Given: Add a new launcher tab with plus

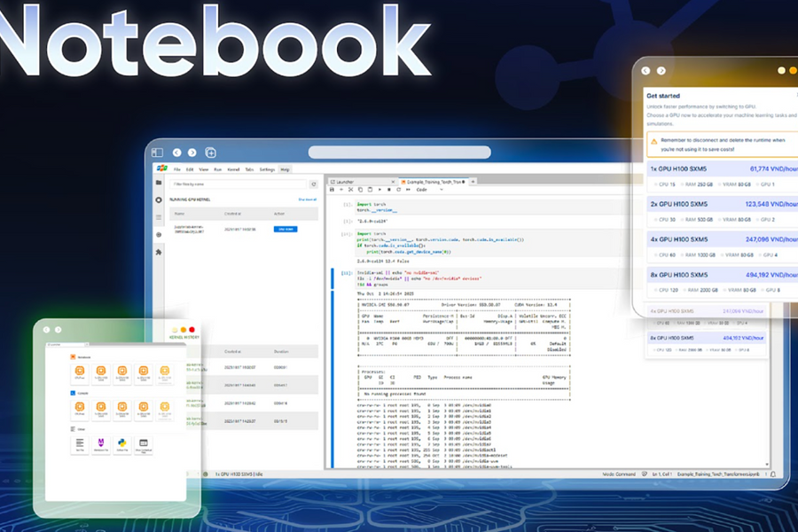Looking at the screenshot, I should (x=211, y=153).
